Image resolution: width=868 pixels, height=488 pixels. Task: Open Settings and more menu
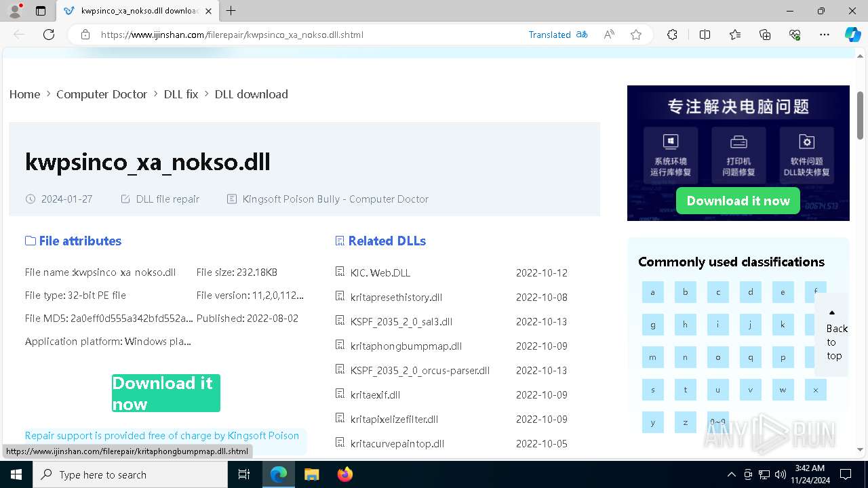825,35
